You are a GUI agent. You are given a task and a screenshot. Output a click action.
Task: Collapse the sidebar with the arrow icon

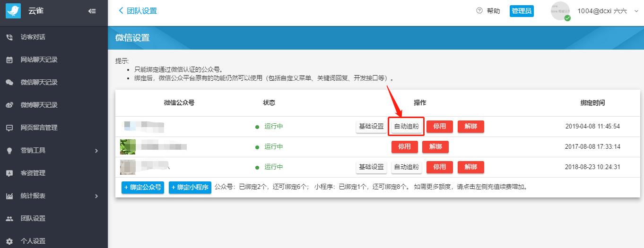92,11
